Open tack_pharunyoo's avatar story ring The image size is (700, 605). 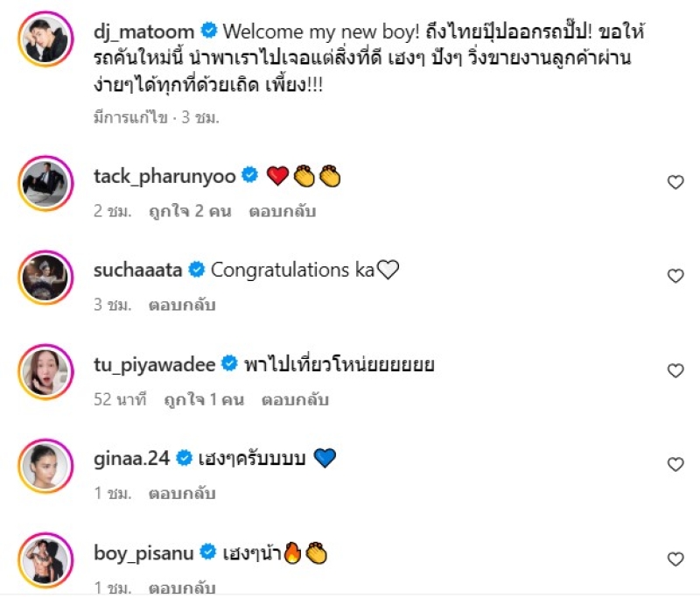point(45,183)
